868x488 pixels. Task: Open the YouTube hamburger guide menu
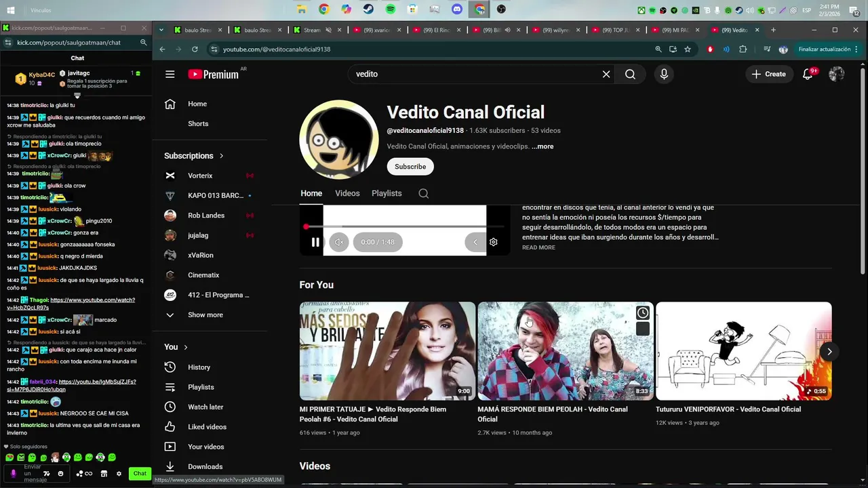tap(170, 74)
